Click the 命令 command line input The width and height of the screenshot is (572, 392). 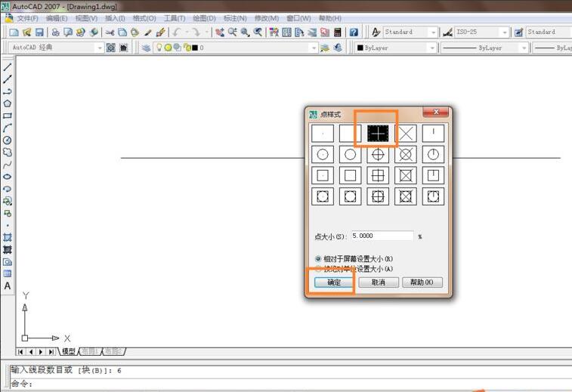click(x=292, y=383)
